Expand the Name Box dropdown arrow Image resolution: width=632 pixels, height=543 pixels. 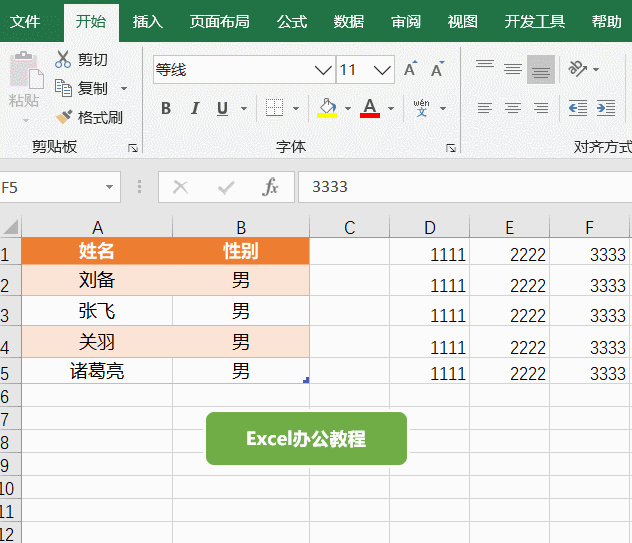(x=108, y=187)
